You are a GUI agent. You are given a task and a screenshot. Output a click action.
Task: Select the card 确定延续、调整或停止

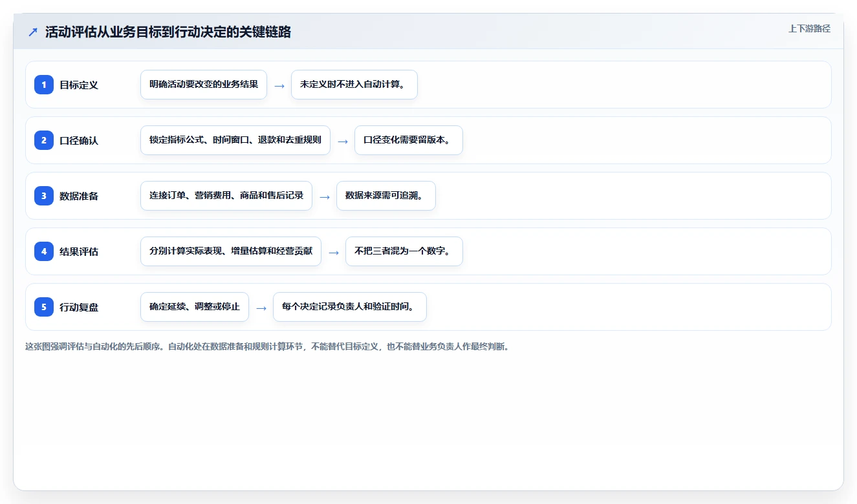[195, 307]
